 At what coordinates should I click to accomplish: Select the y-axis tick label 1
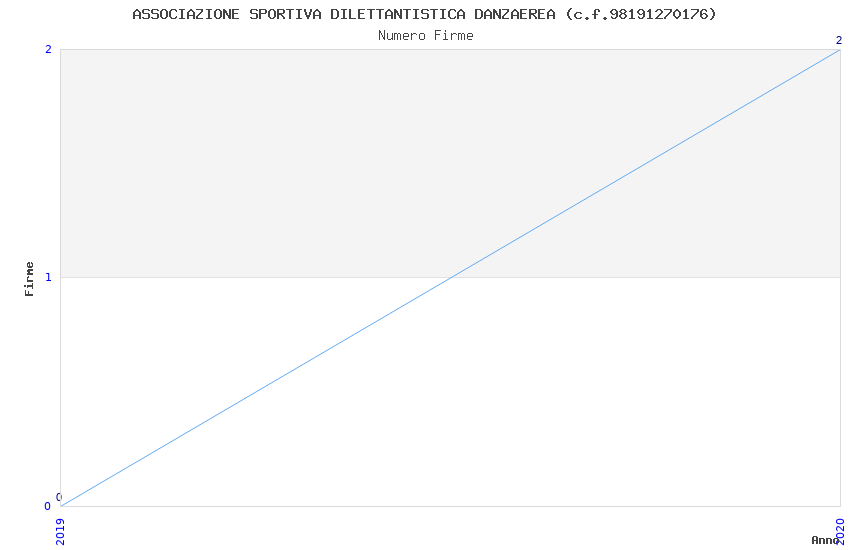coord(48,277)
